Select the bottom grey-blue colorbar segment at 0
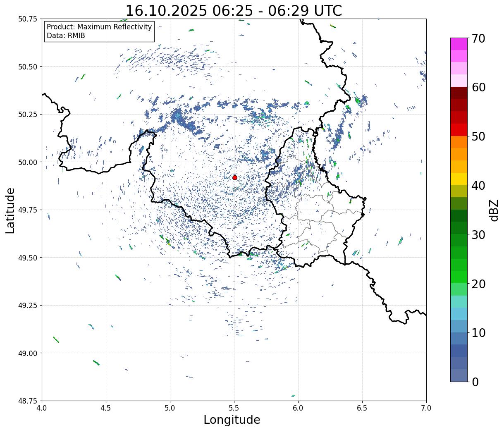The height and width of the screenshot is (430, 504). point(459,375)
